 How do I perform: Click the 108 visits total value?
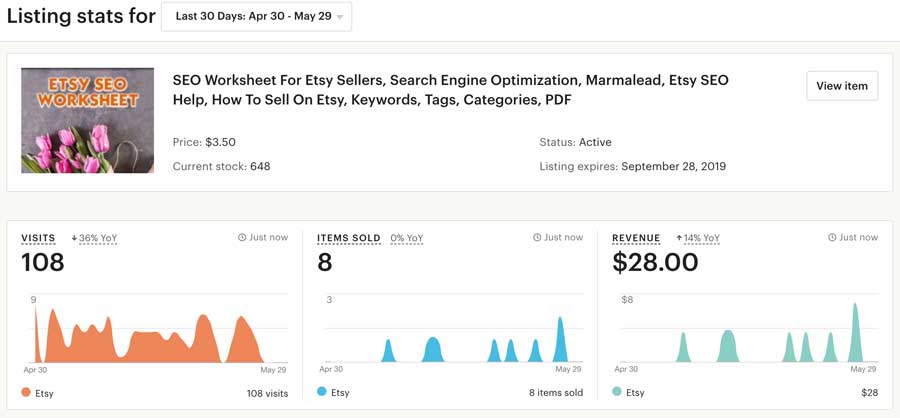(42, 262)
